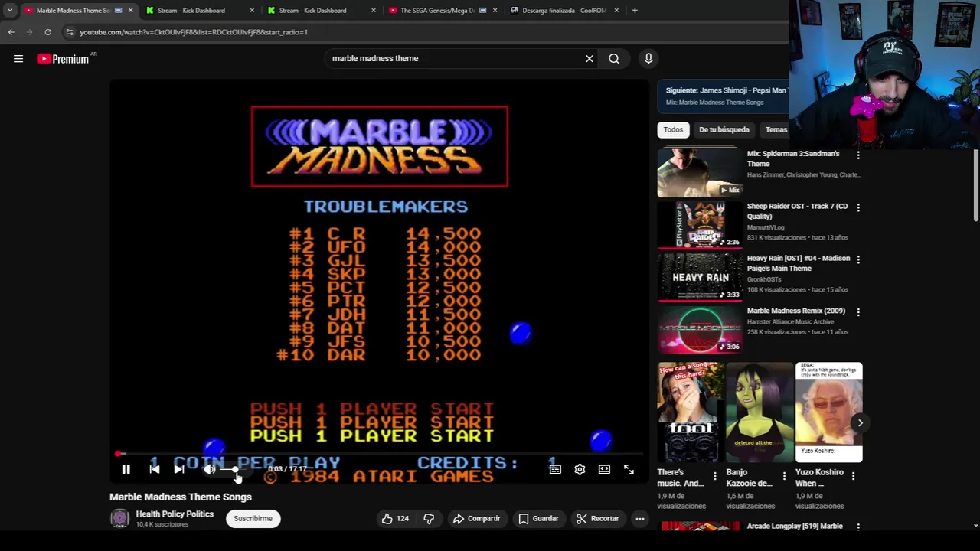Image resolution: width=980 pixels, height=551 pixels.
Task: Options menu for Arcade Longplay Marble
Action: coord(858,527)
